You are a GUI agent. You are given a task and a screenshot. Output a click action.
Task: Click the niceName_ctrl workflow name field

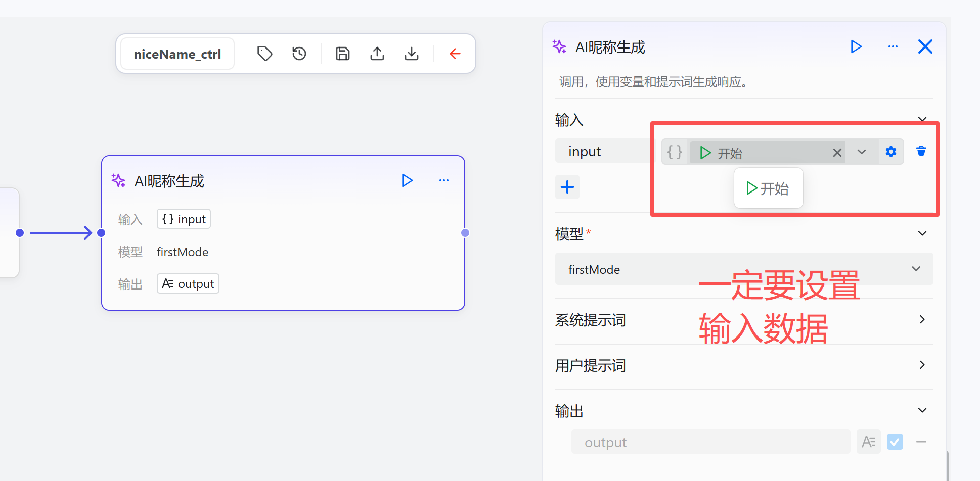177,54
